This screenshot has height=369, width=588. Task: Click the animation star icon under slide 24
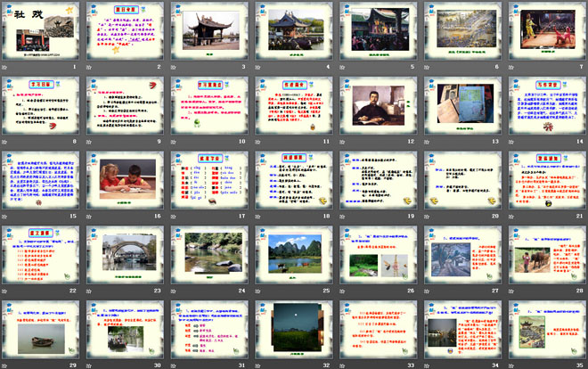(173, 291)
